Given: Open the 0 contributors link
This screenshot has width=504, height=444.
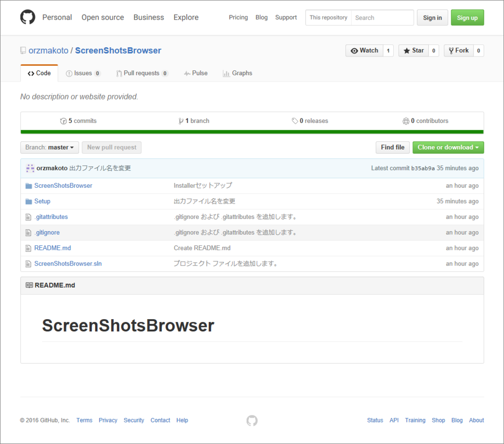Looking at the screenshot, I should [425, 121].
